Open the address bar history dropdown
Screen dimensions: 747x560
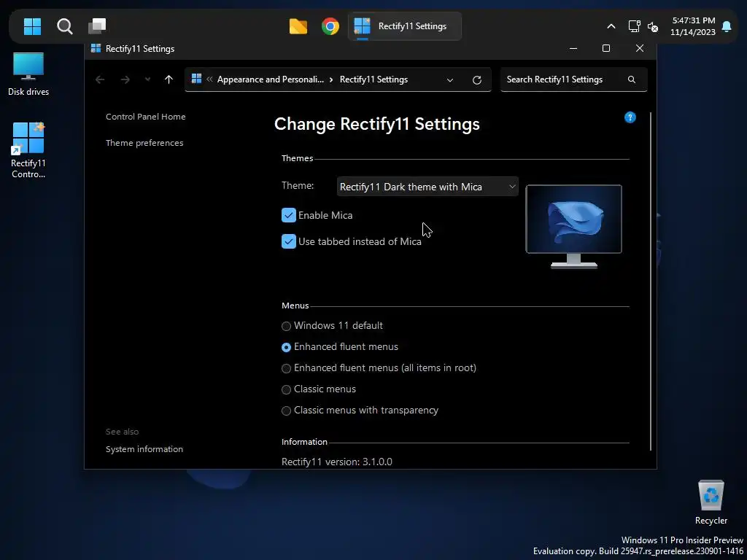(x=449, y=80)
